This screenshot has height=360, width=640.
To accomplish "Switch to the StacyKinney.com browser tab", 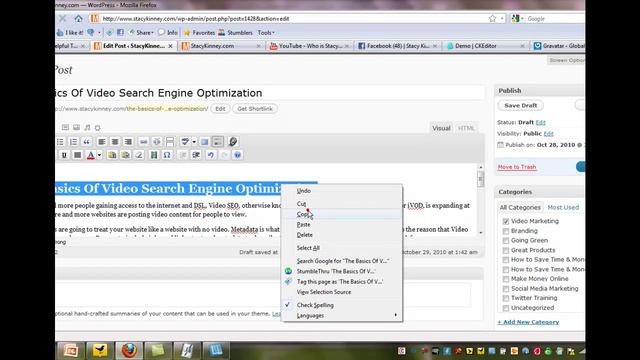I will pyautogui.click(x=221, y=46).
